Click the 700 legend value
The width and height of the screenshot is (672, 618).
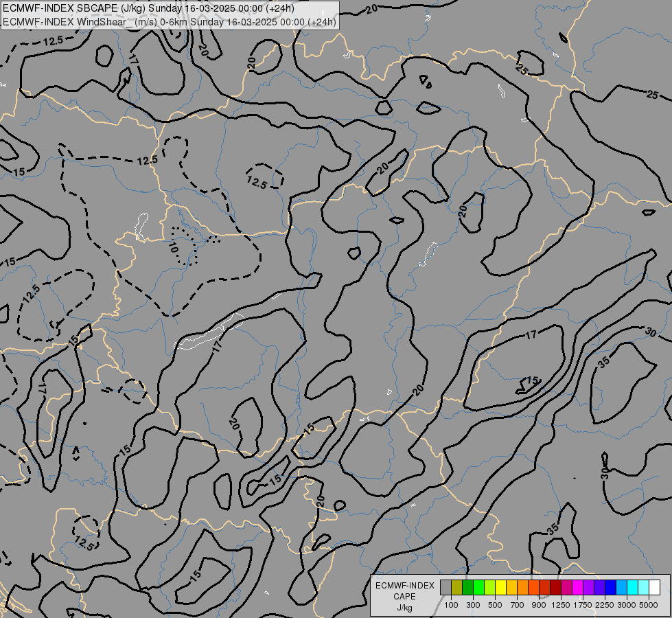[x=518, y=605]
